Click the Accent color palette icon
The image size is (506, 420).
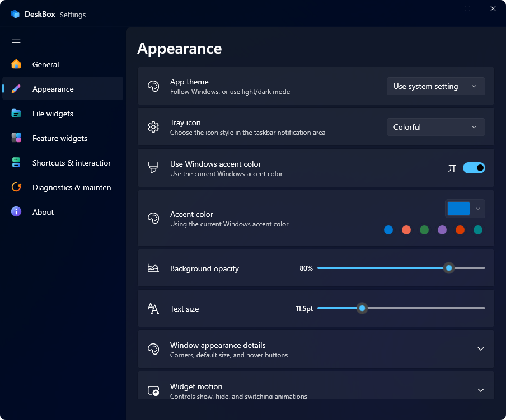(153, 218)
